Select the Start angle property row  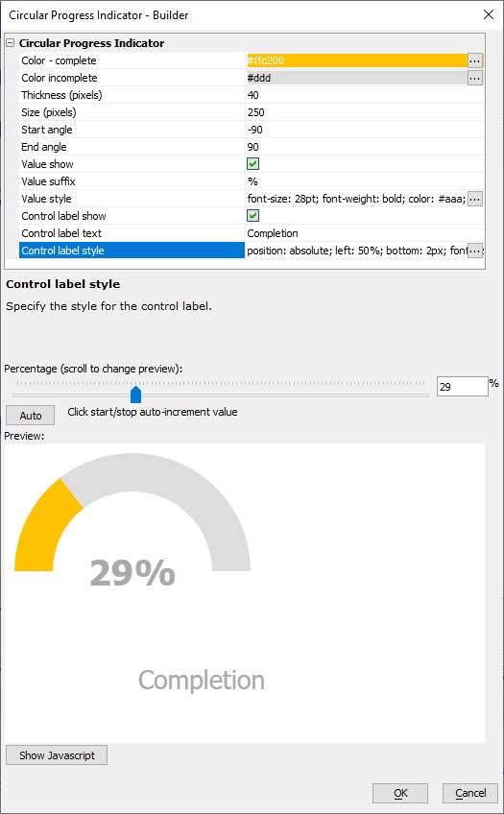(252, 130)
